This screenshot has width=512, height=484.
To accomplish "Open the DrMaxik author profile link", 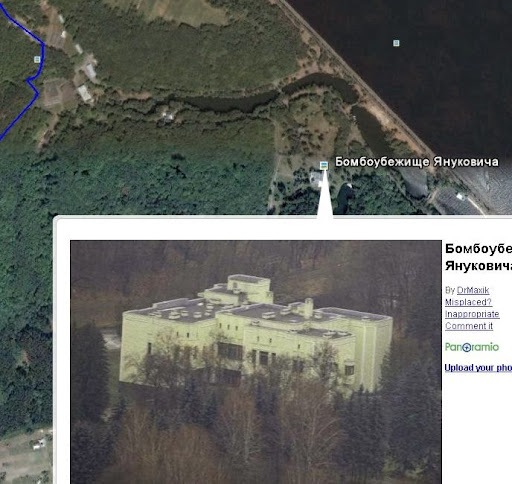I will (473, 290).
